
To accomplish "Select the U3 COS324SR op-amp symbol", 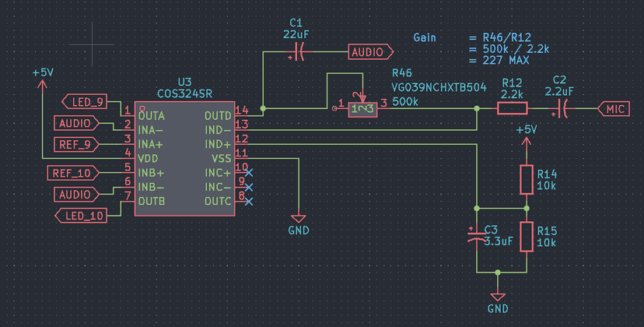I will [185, 158].
